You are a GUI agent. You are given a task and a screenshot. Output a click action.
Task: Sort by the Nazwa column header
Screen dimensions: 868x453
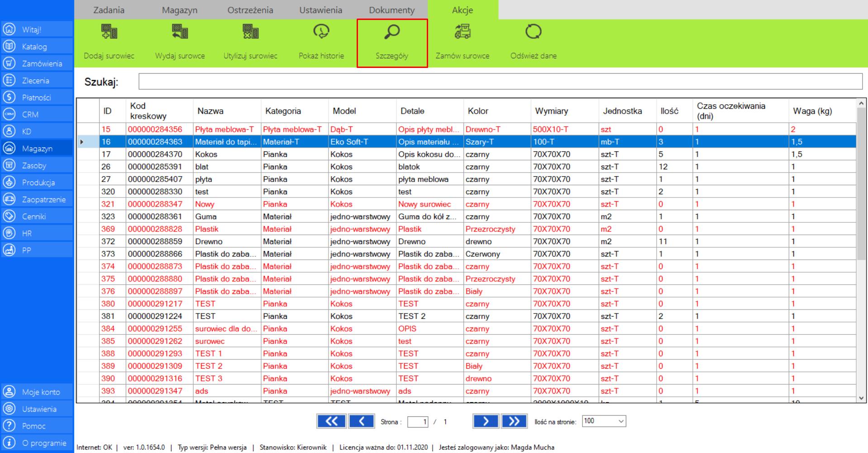tap(227, 111)
